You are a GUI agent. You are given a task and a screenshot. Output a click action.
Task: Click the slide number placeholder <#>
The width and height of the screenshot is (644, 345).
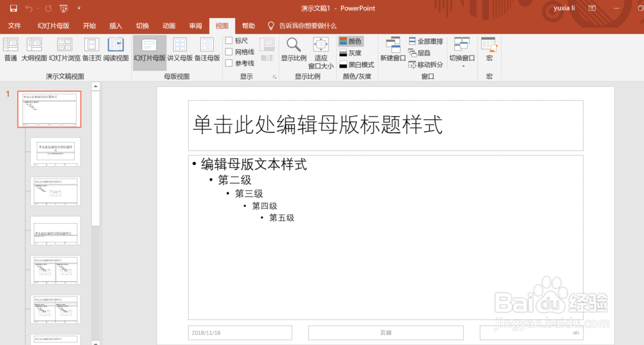(x=531, y=333)
